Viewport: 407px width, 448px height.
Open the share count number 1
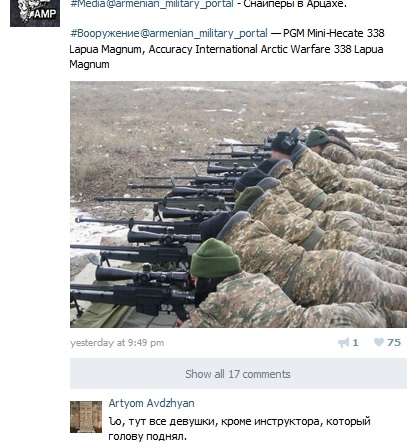click(x=355, y=343)
